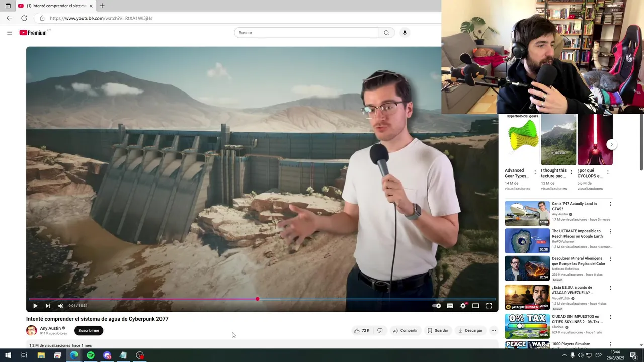Save video with the Guardar button
The width and height of the screenshot is (644, 362).
(438, 331)
